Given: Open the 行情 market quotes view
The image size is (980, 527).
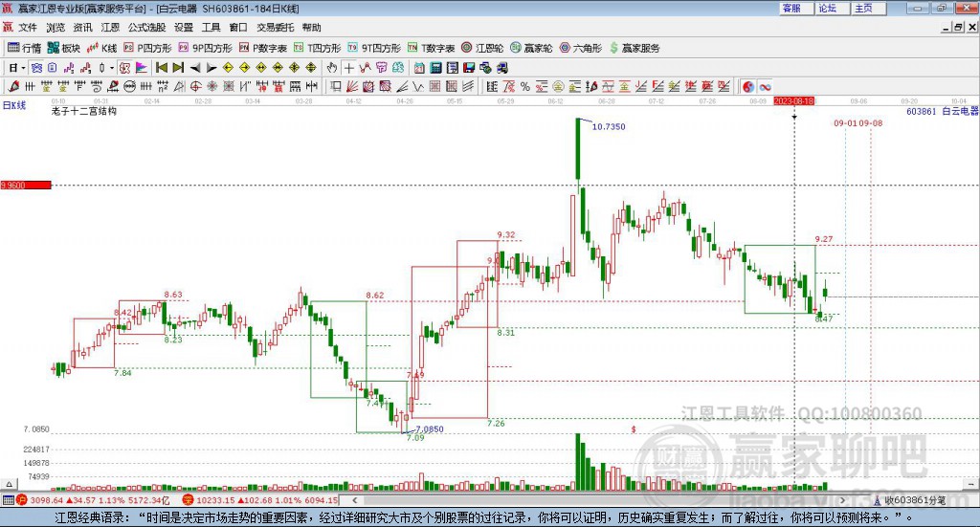Looking at the screenshot, I should click(24, 48).
